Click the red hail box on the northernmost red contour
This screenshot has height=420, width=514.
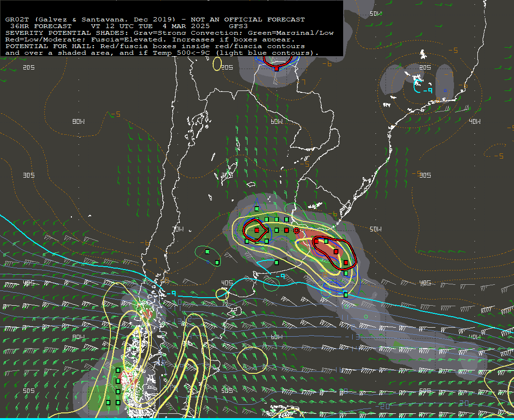(x=277, y=69)
